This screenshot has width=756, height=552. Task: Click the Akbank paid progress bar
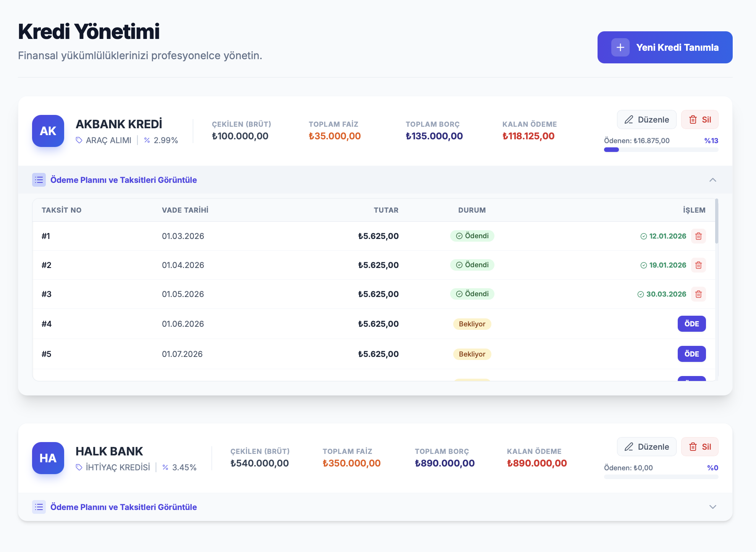pos(661,150)
